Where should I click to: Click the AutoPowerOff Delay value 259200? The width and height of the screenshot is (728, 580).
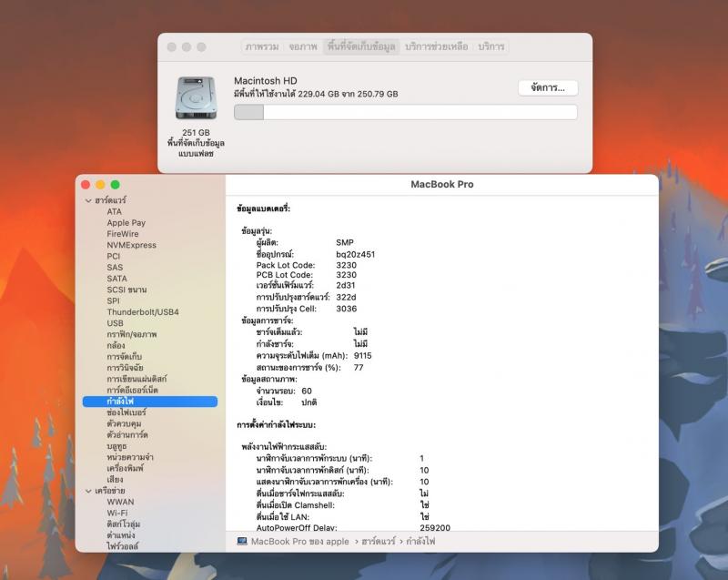pyautogui.click(x=435, y=527)
